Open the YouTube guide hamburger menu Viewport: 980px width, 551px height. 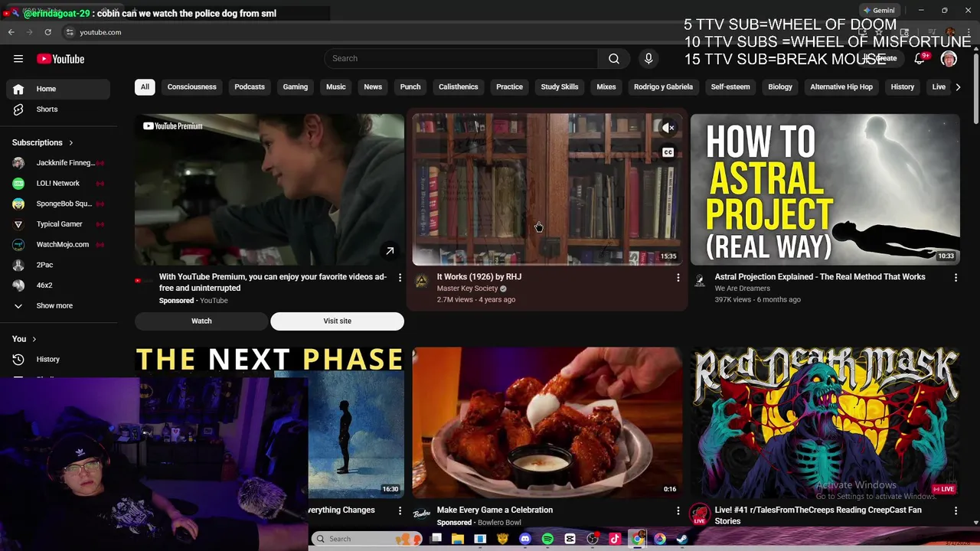[18, 59]
